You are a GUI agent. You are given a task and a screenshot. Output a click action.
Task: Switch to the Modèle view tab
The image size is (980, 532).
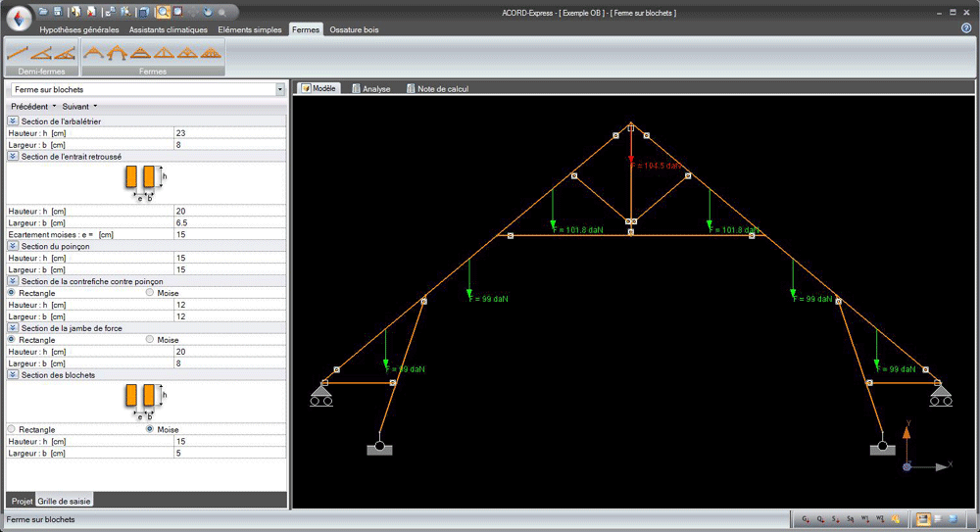pos(318,88)
